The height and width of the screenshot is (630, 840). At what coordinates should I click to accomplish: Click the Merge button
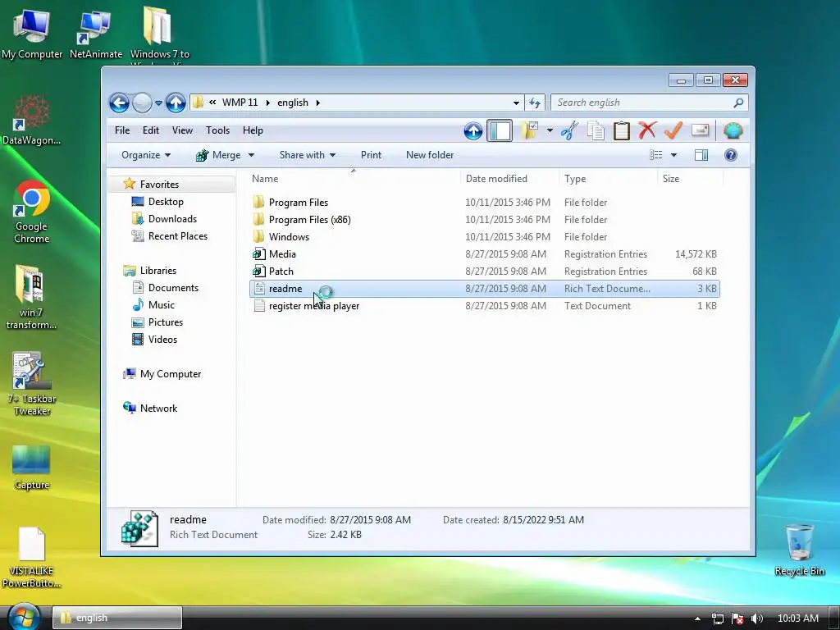218,155
